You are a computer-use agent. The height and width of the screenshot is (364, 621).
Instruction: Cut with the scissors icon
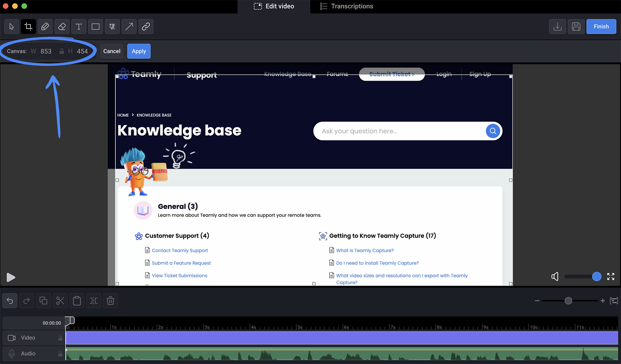(60, 301)
